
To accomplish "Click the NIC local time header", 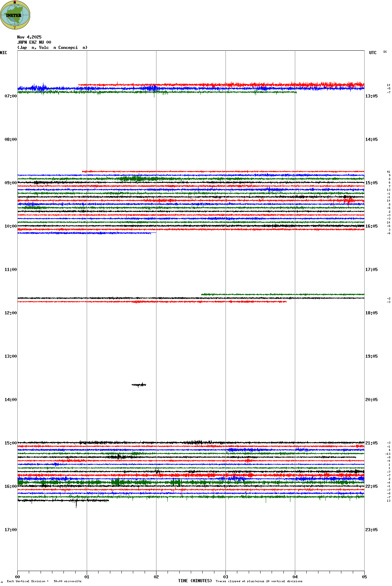I will (x=3, y=53).
